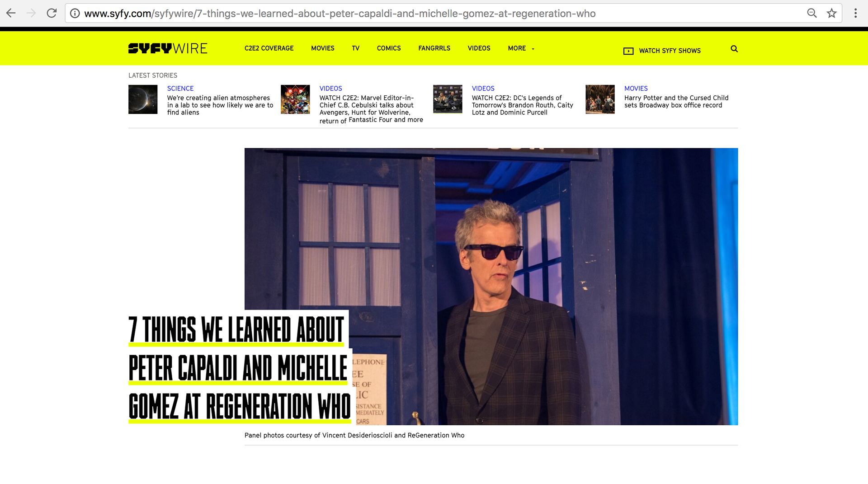Click the Watch SYFY Shows TV icon
This screenshot has width=868, height=484.
tap(628, 51)
